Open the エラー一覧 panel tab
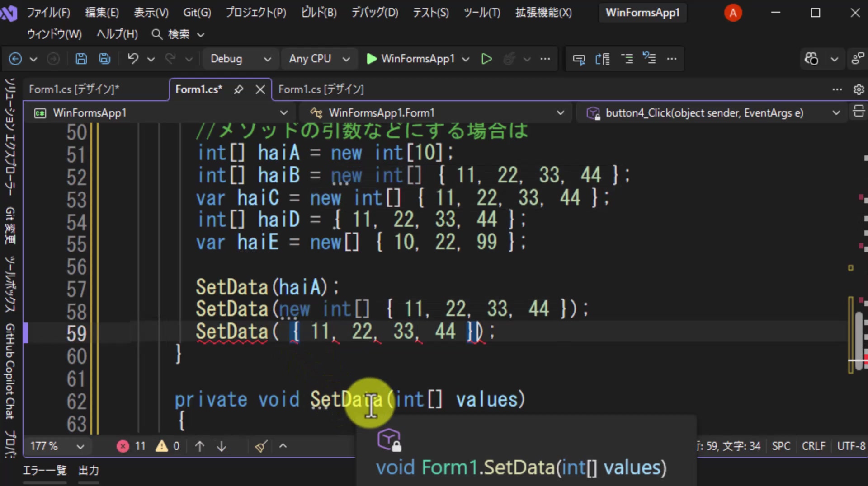This screenshot has height=486, width=868. (x=45, y=471)
